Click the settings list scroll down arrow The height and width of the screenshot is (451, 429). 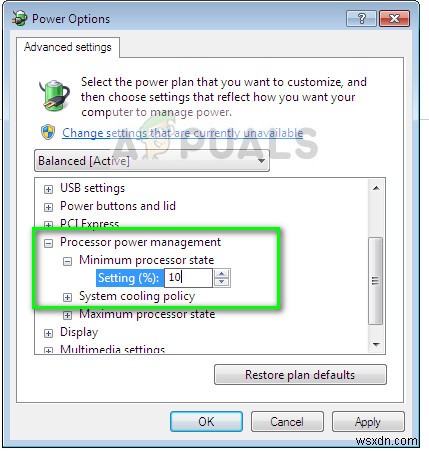click(376, 344)
